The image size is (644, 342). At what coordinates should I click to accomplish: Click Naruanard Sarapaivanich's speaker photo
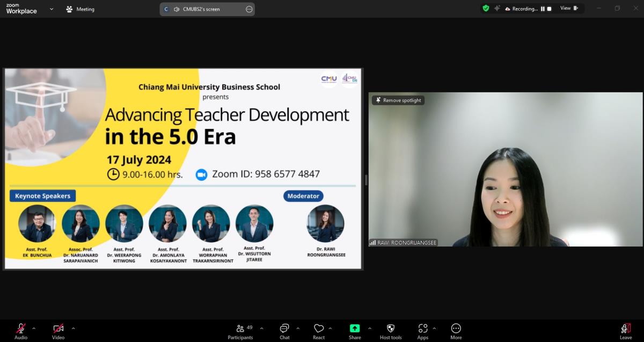coord(80,224)
